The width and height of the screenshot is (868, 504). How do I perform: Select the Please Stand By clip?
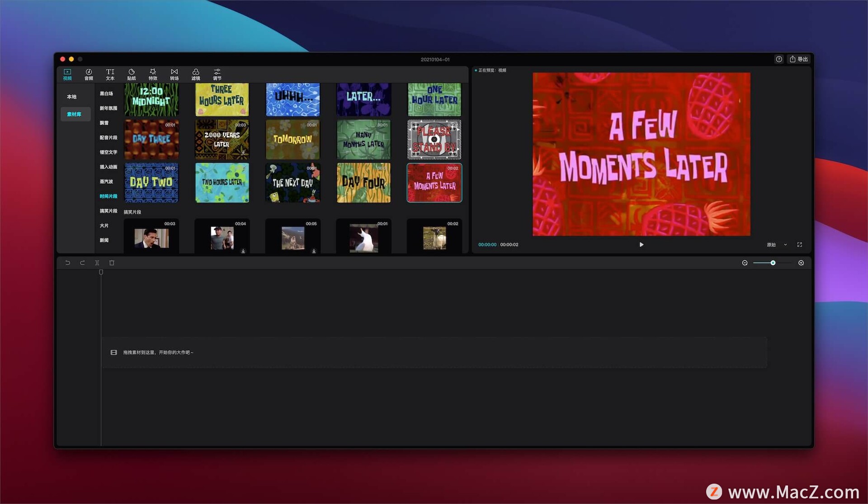tap(434, 139)
